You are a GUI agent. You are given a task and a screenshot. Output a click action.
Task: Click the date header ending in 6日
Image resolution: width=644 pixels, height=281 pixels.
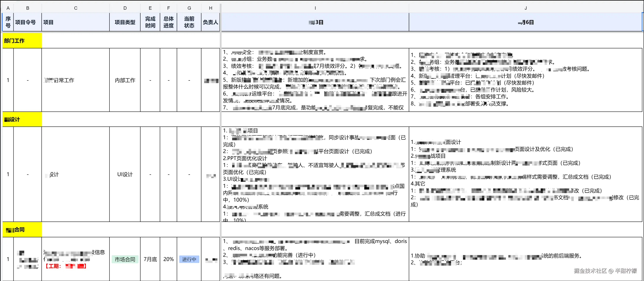pos(526,22)
